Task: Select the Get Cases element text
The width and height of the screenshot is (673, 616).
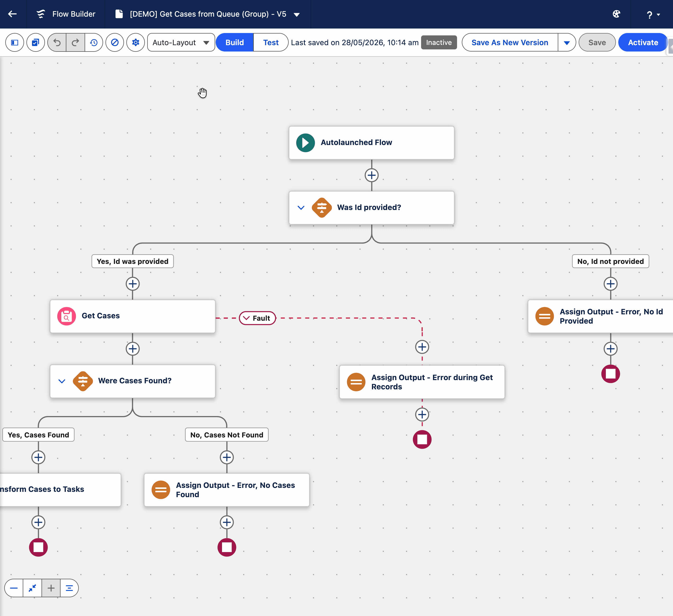Action: [100, 315]
